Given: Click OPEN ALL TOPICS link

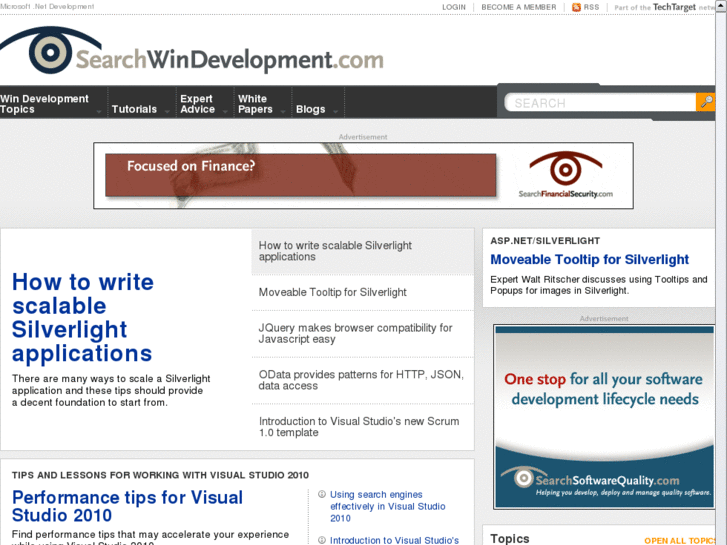Looking at the screenshot, I should (680, 540).
